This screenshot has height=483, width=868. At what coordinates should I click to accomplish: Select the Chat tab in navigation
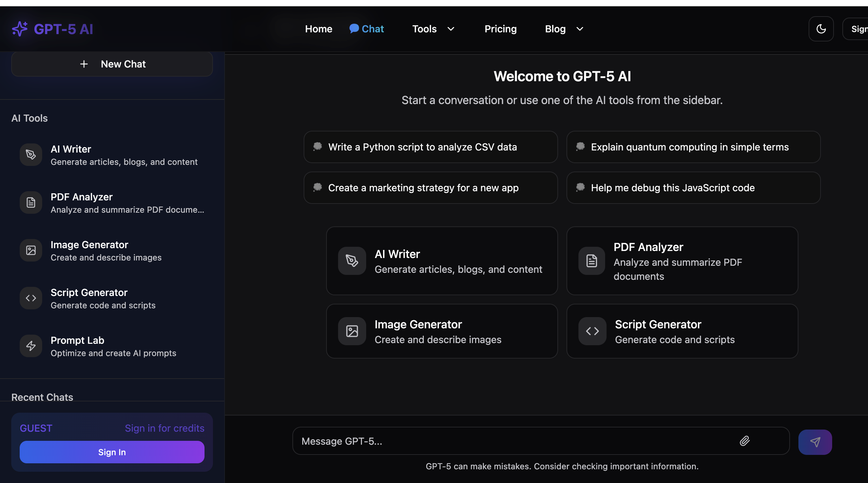pyautogui.click(x=367, y=29)
